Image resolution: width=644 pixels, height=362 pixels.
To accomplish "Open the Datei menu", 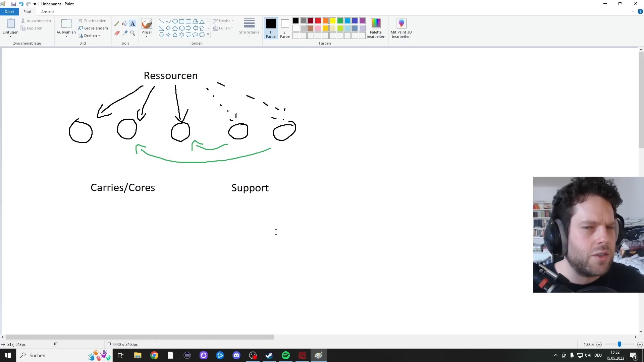I will point(9,12).
